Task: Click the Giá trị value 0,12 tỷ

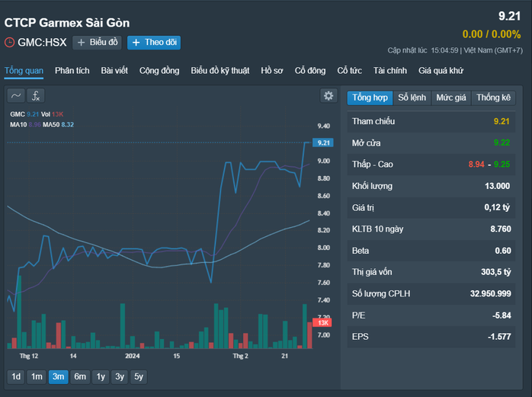Action: (497, 207)
